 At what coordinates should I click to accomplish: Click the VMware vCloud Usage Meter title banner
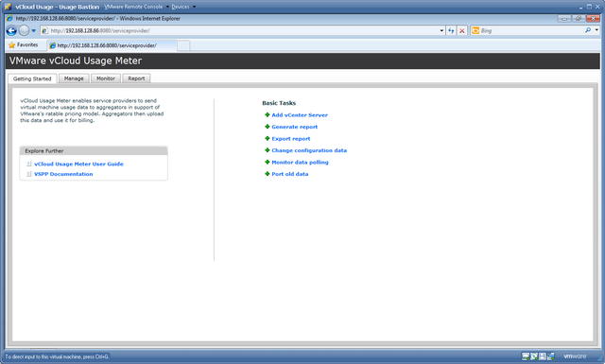pos(302,61)
